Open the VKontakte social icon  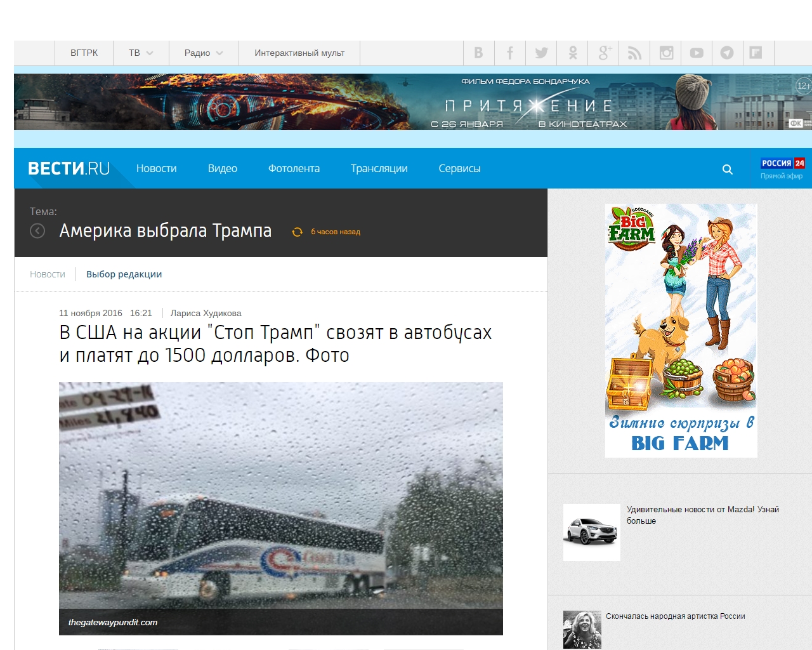point(479,53)
